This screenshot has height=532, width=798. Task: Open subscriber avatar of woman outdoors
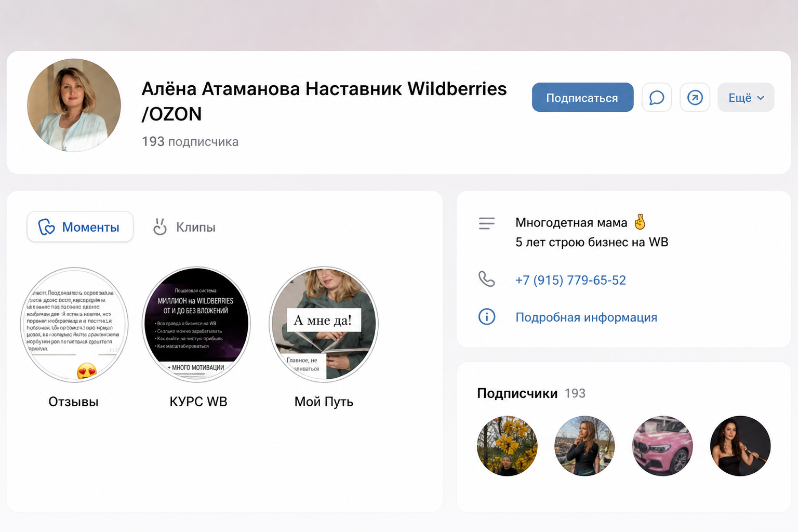pyautogui.click(x=584, y=446)
